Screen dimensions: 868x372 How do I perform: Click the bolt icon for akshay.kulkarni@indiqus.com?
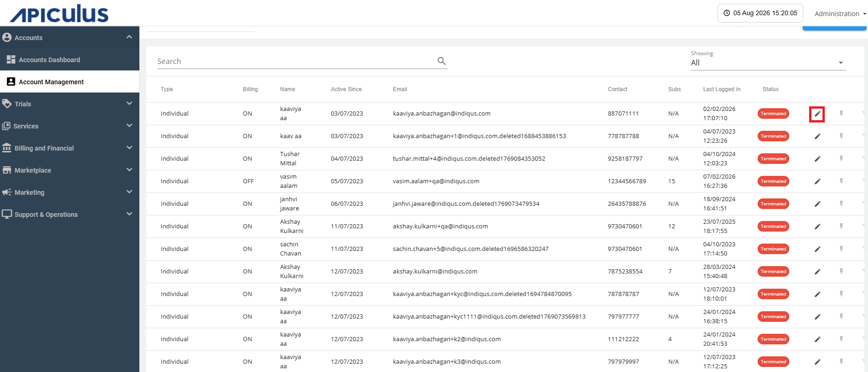(841, 272)
